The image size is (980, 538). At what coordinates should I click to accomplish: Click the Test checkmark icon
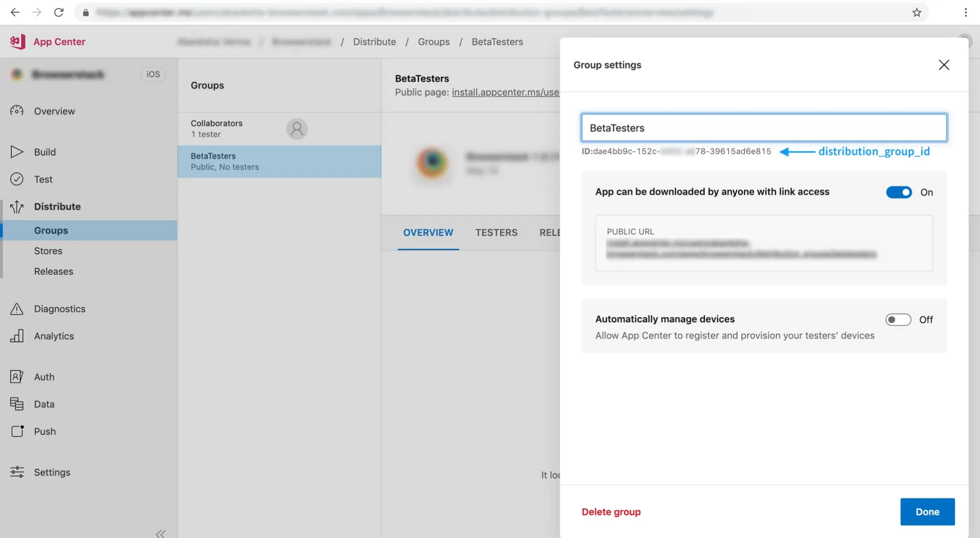pos(17,179)
